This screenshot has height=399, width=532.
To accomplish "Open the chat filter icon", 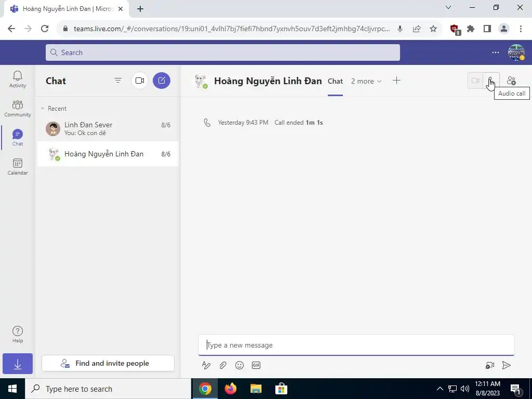I will click(118, 81).
